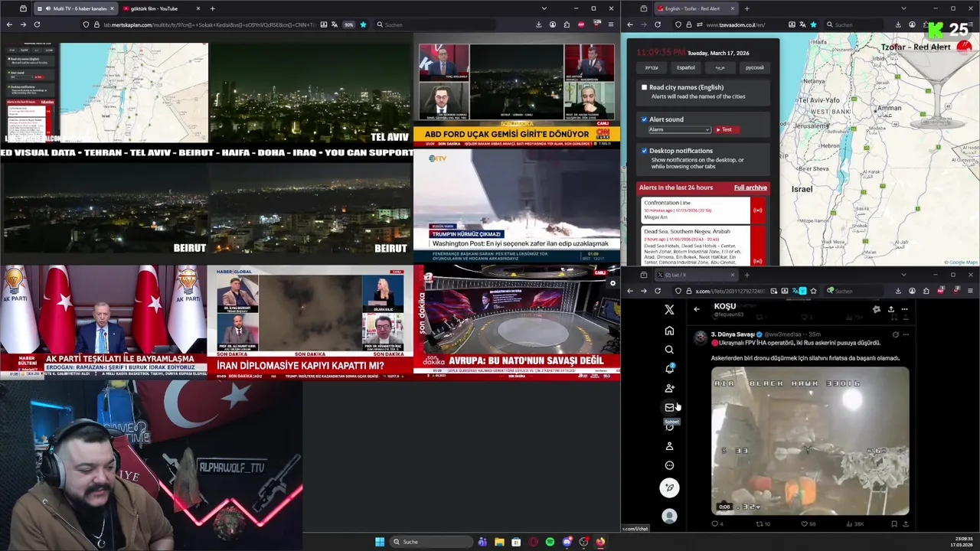Open tab list dropdown in Multi TV browser
The height and width of the screenshot is (551, 980).
(x=544, y=8)
